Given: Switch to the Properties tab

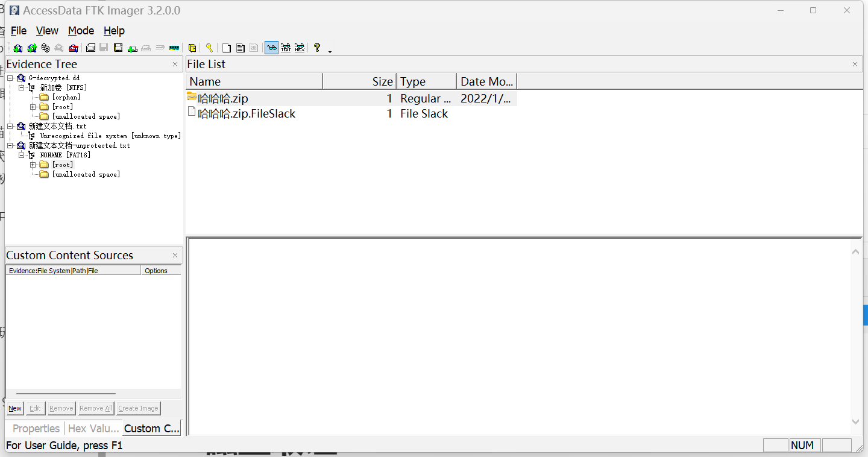Looking at the screenshot, I should [x=36, y=428].
